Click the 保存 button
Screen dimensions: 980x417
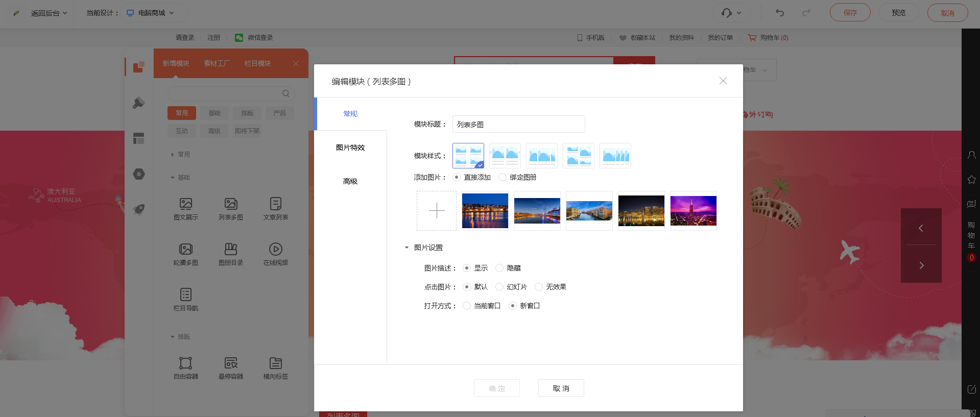[x=850, y=13]
